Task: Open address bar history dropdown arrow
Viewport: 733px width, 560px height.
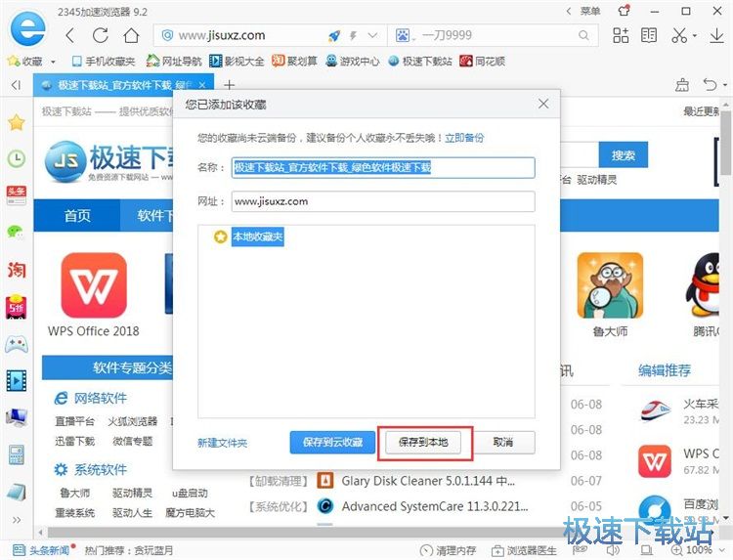Action: 372,35
